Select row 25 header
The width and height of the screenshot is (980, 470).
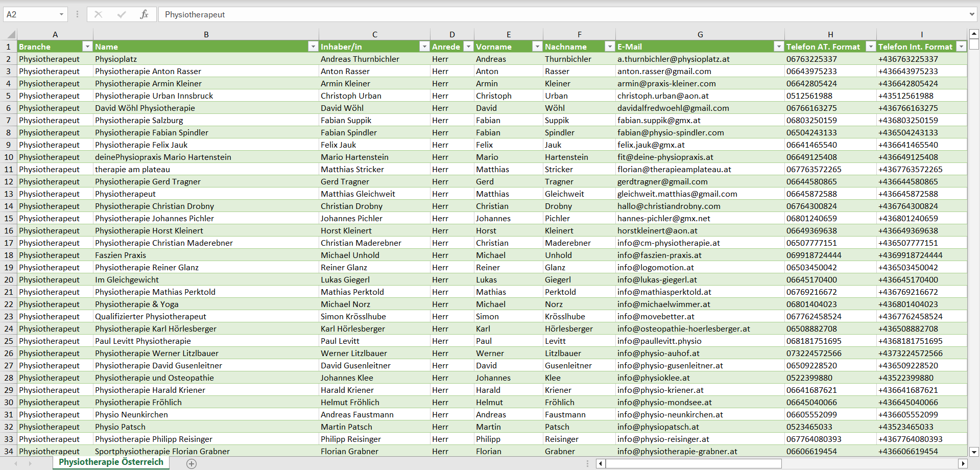click(x=9, y=341)
